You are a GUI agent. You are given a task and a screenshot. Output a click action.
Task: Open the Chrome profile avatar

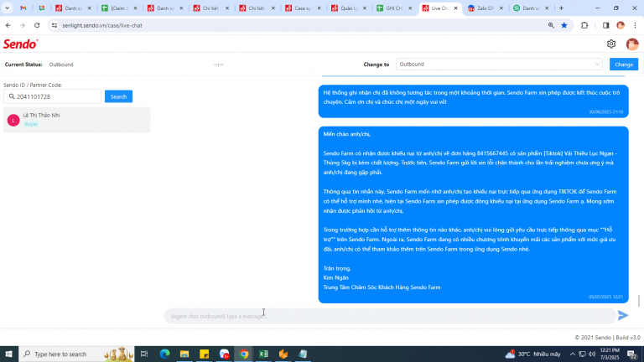(x=621, y=25)
